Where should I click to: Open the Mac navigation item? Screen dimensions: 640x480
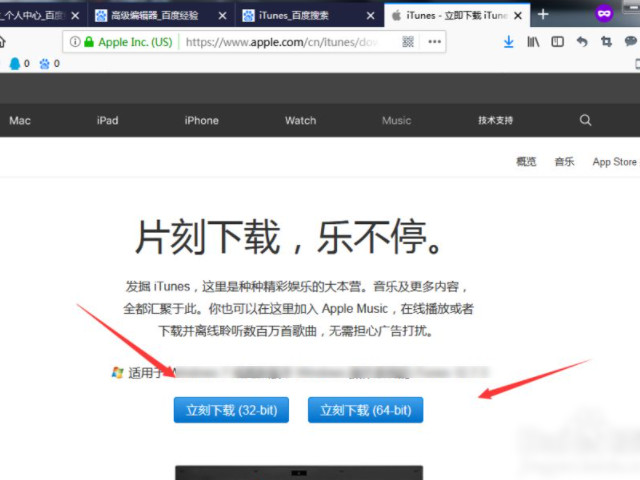(x=20, y=120)
